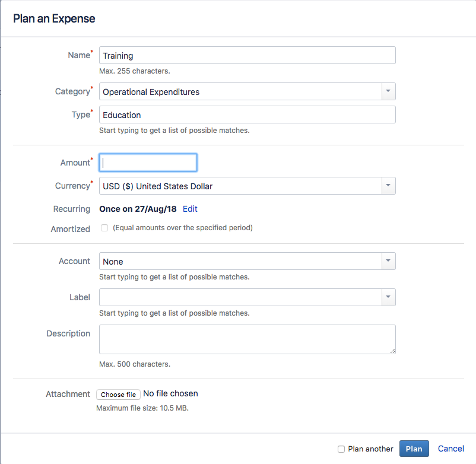476x464 pixels.
Task: Click the Plan button to submit
Action: click(x=414, y=449)
